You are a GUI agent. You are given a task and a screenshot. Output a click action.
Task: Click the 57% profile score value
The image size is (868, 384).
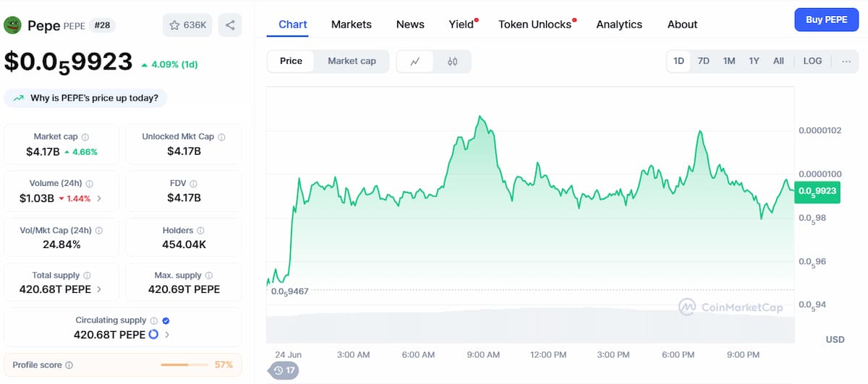click(224, 365)
